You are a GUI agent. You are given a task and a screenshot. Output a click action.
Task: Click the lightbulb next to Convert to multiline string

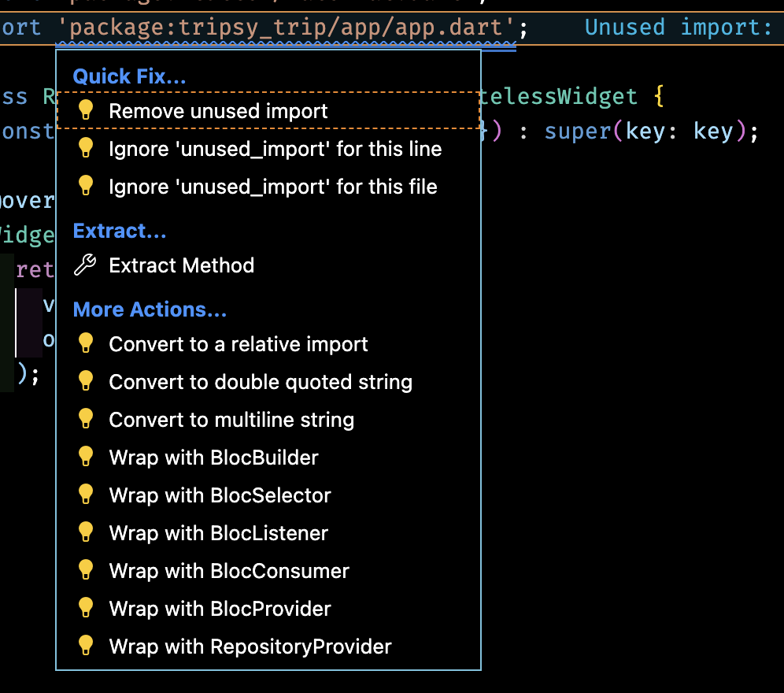86,419
